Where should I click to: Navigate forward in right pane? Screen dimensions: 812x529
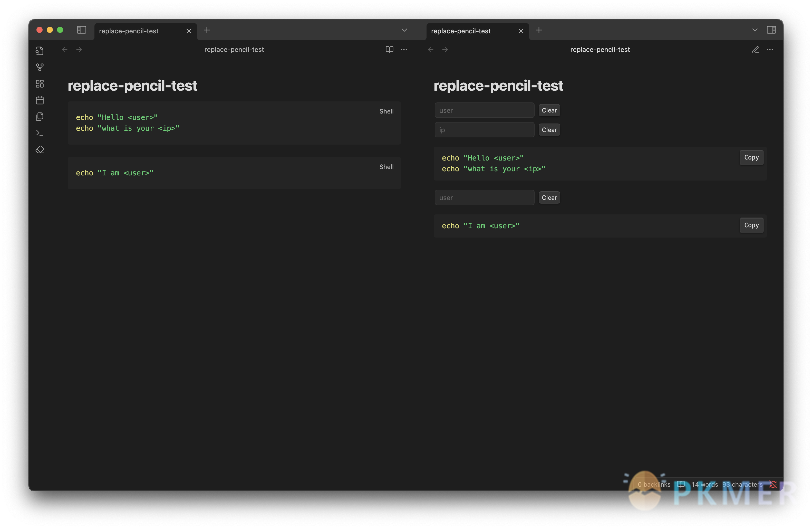pyautogui.click(x=445, y=50)
